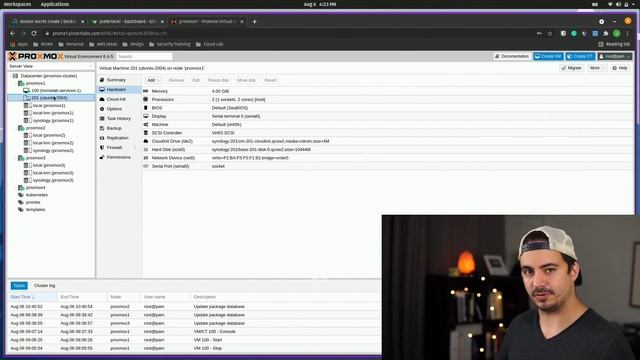This screenshot has width=640, height=360.
Task: Click the Network Device (net0) icon
Action: click(x=146, y=158)
